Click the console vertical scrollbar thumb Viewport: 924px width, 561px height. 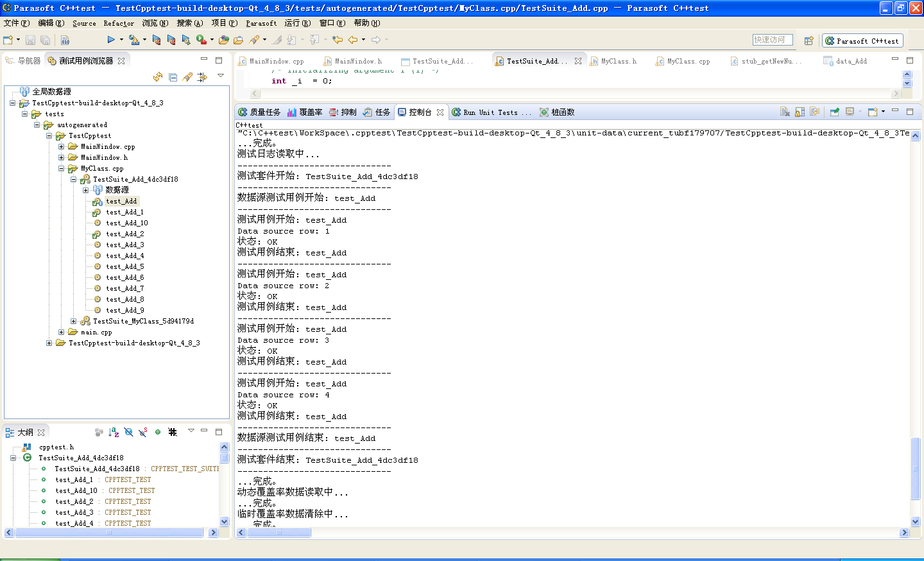pos(916,469)
